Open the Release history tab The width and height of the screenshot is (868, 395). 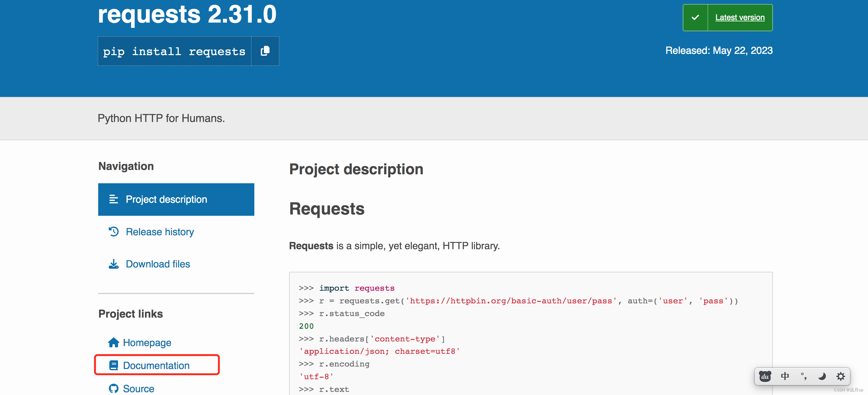click(160, 232)
